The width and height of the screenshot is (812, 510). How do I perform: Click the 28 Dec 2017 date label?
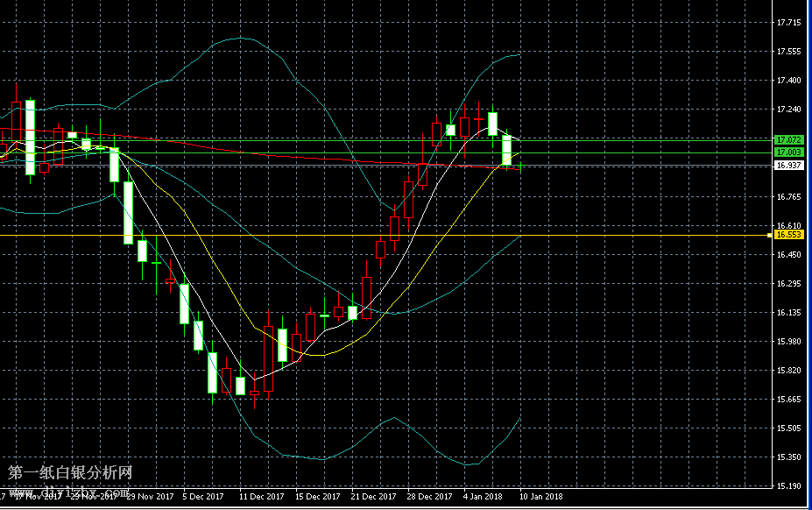(x=430, y=497)
